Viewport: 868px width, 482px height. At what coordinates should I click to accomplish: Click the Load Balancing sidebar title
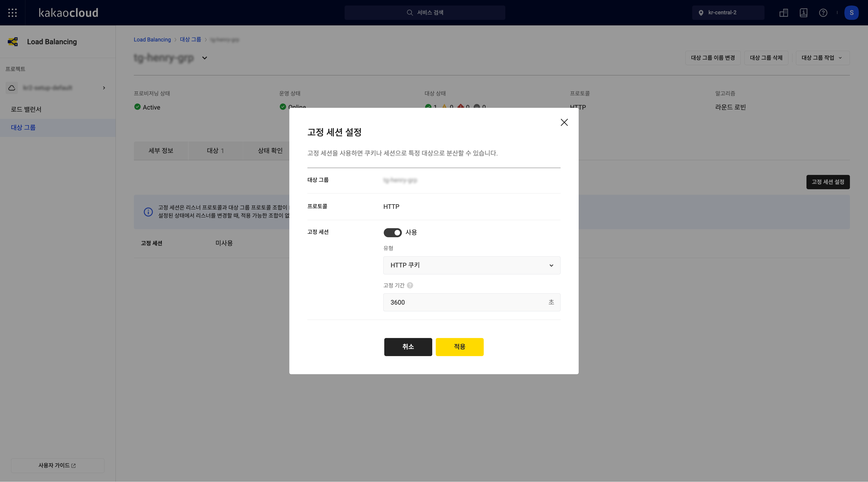point(52,42)
